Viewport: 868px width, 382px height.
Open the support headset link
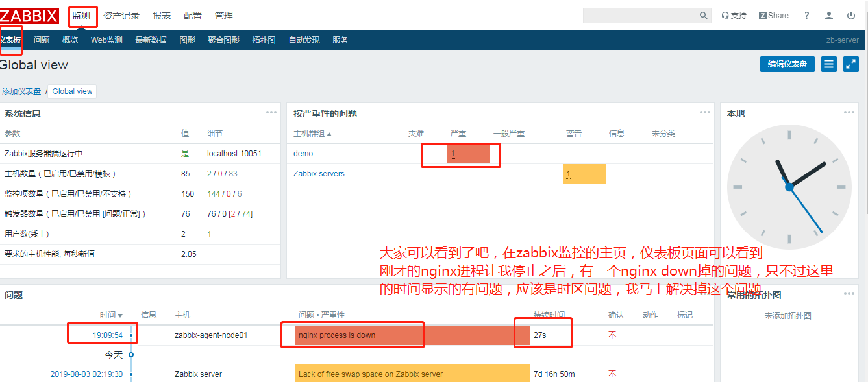pos(734,16)
